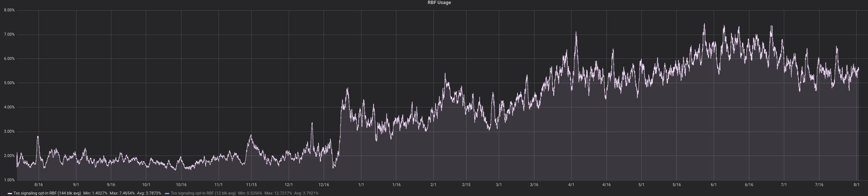
Task: Open the RBF Usage panel title menu
Action: click(439, 3)
